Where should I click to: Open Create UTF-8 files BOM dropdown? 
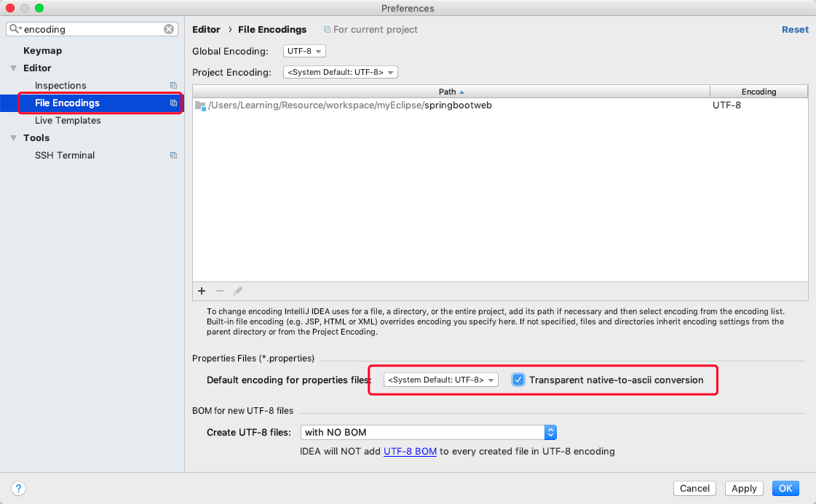[x=429, y=432]
